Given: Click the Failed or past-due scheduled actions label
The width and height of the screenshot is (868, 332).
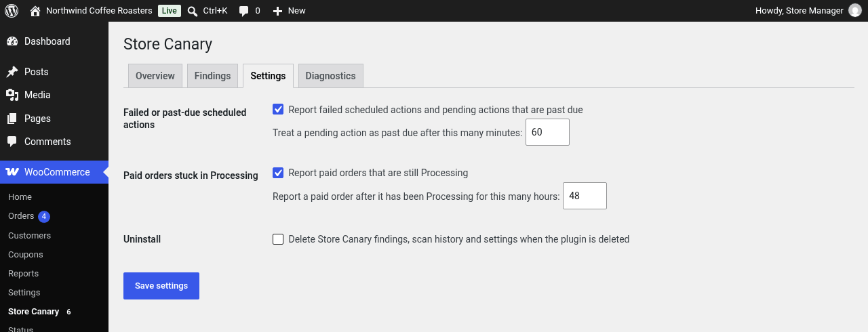Looking at the screenshot, I should pos(185,119).
